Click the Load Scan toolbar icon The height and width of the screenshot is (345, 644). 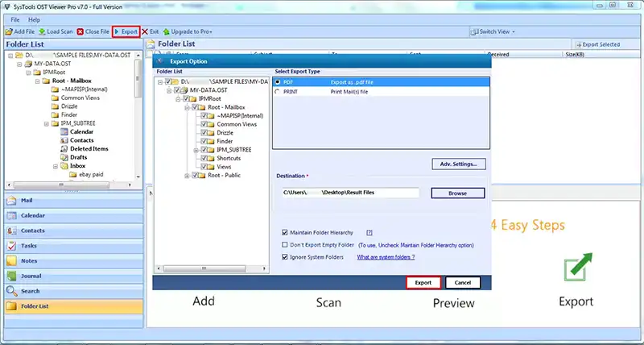coord(42,31)
